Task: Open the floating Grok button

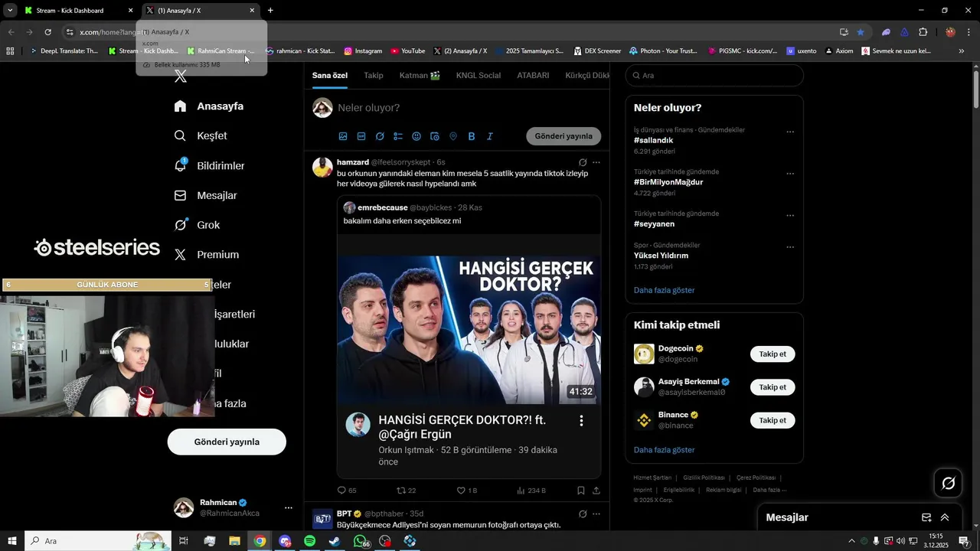Action: click(948, 483)
